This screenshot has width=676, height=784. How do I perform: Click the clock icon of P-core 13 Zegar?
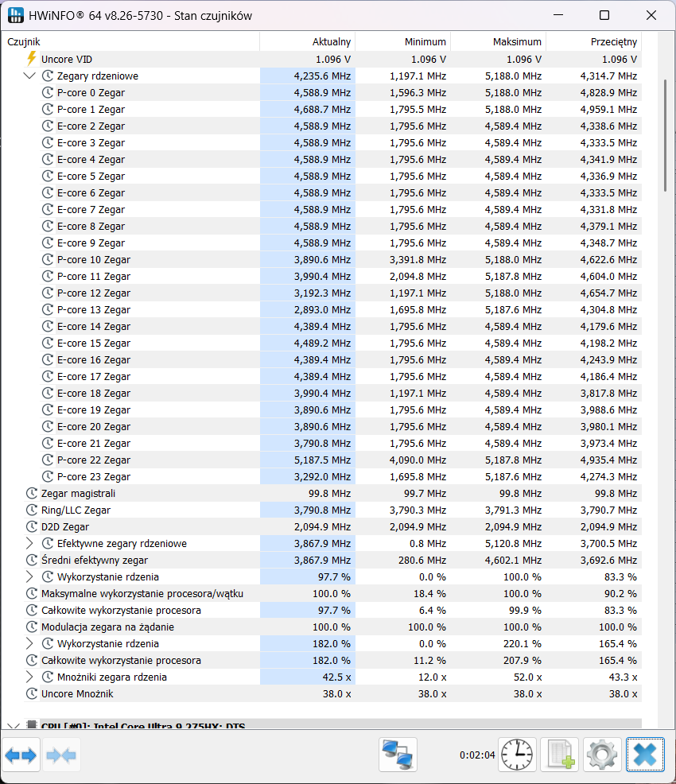click(48, 309)
